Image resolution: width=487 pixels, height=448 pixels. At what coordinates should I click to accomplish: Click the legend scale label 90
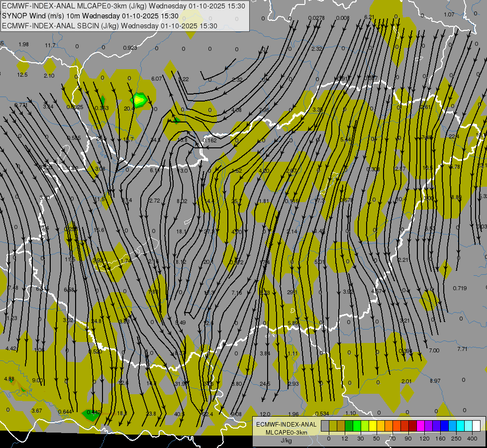pos(408,439)
